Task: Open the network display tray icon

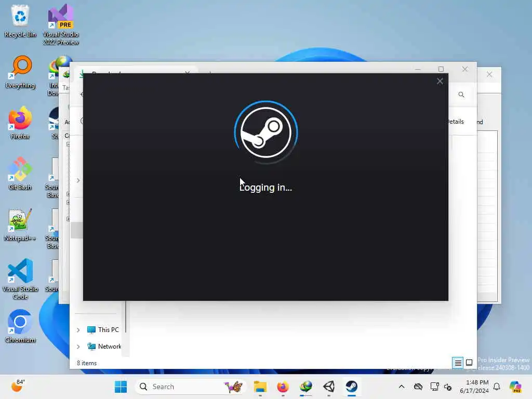Action: [434, 387]
